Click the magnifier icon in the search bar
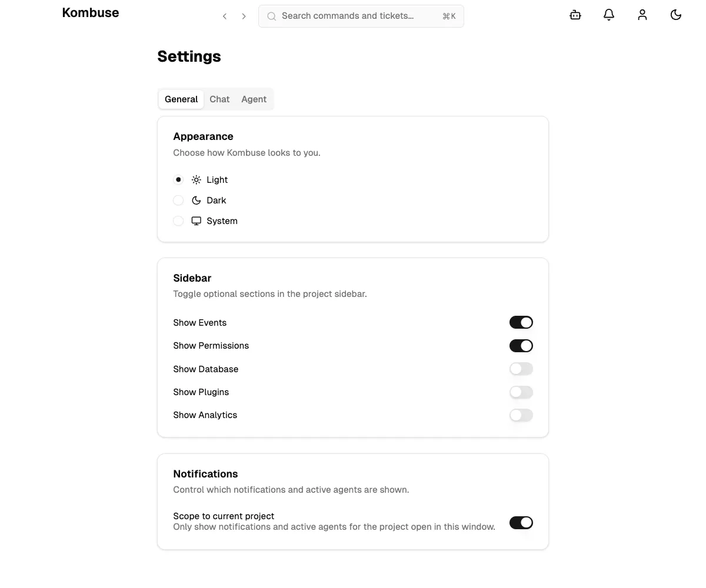The height and width of the screenshot is (588, 706). 271,16
